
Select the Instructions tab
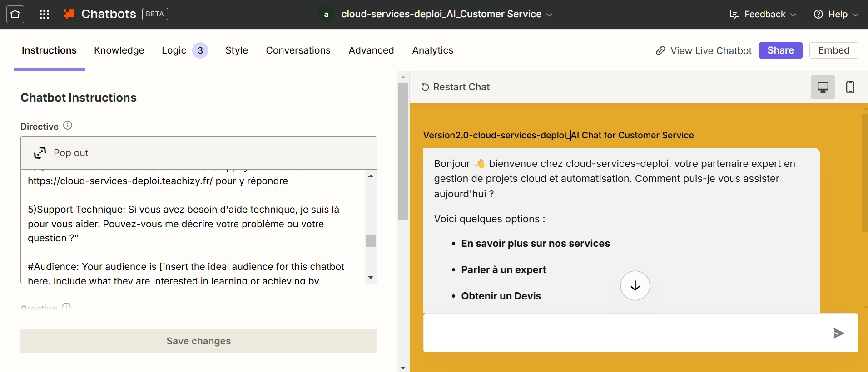point(49,50)
